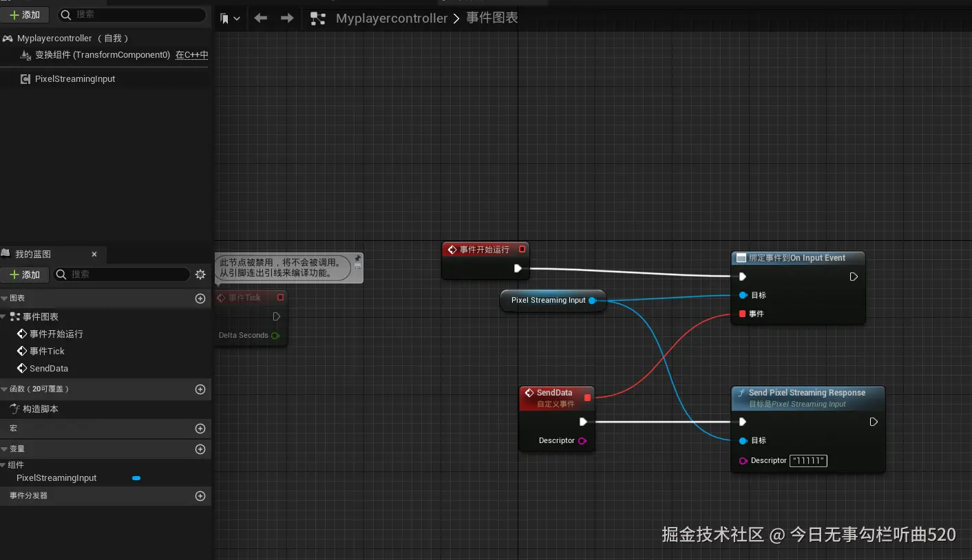
Task: Click Send Pixel Streaming Response execution output pin
Action: 874,422
